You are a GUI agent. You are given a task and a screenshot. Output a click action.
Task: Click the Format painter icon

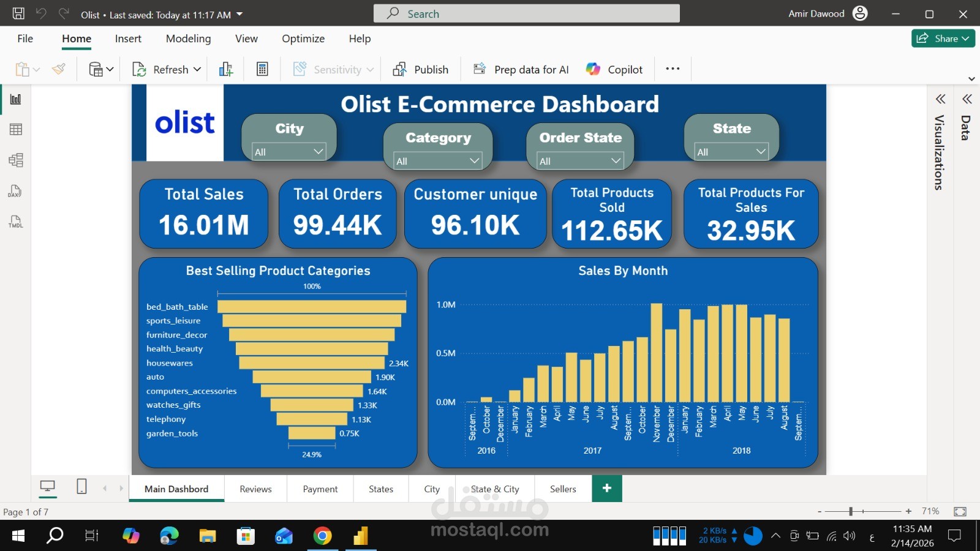pos(59,69)
